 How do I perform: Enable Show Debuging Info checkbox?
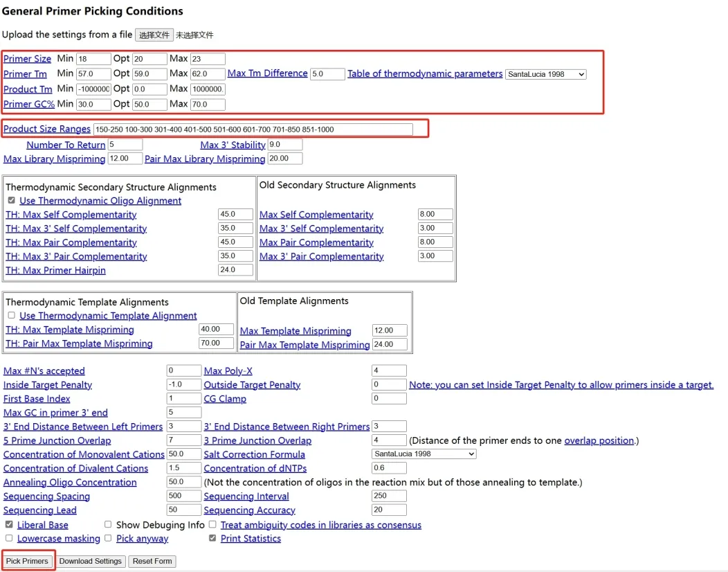pos(108,524)
